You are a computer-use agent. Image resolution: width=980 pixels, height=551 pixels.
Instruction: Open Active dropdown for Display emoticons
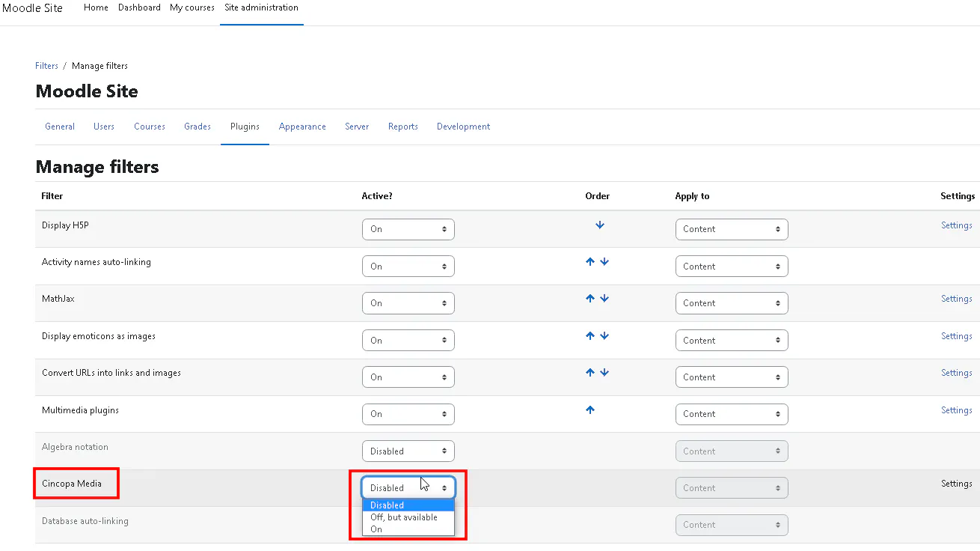408,341
